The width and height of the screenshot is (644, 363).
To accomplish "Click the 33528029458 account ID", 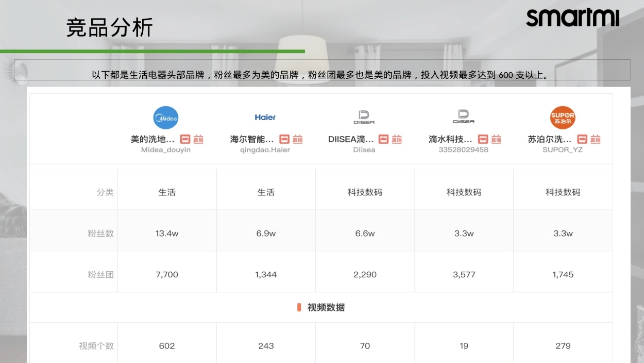I will pos(463,150).
